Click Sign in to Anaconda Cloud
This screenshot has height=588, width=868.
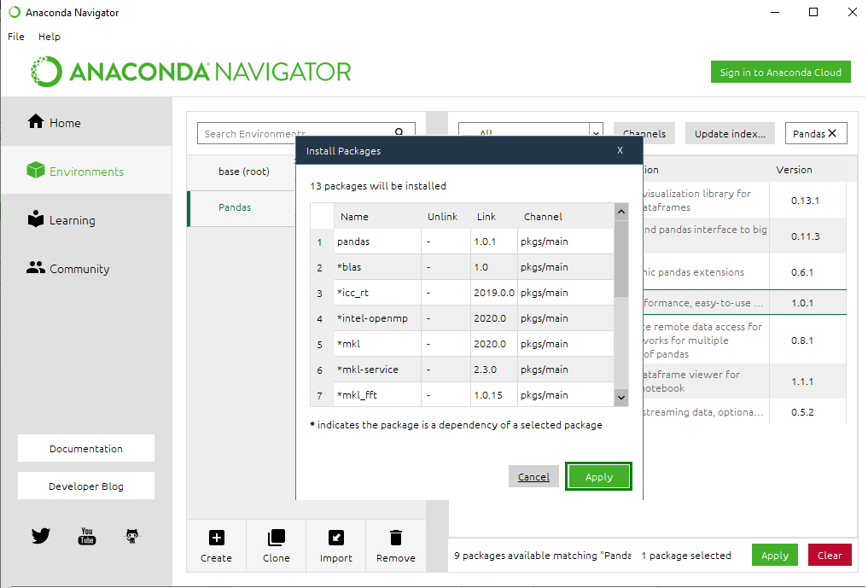780,73
